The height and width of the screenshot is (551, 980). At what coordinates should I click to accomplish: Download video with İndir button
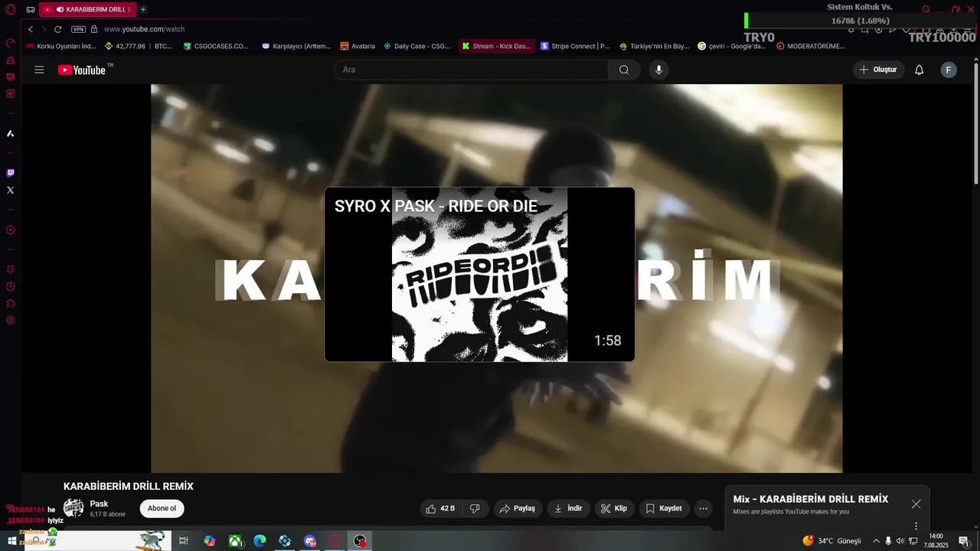pos(568,508)
